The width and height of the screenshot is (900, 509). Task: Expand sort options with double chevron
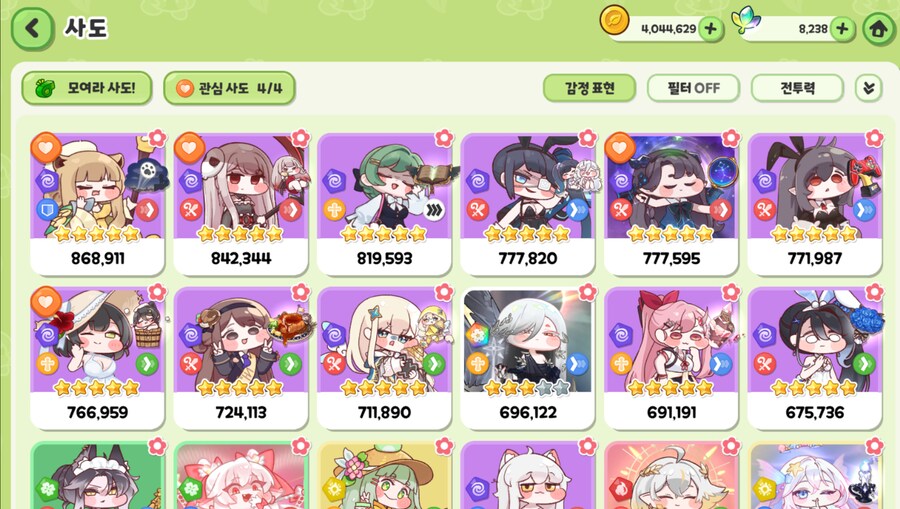868,88
